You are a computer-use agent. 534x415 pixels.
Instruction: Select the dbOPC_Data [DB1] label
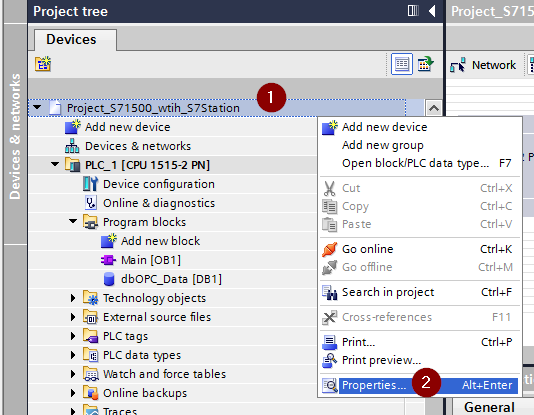tap(171, 279)
